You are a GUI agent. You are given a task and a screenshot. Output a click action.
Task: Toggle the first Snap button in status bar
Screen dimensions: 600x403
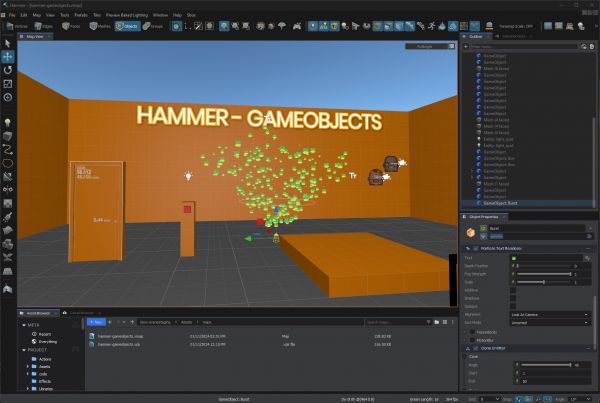point(519,399)
